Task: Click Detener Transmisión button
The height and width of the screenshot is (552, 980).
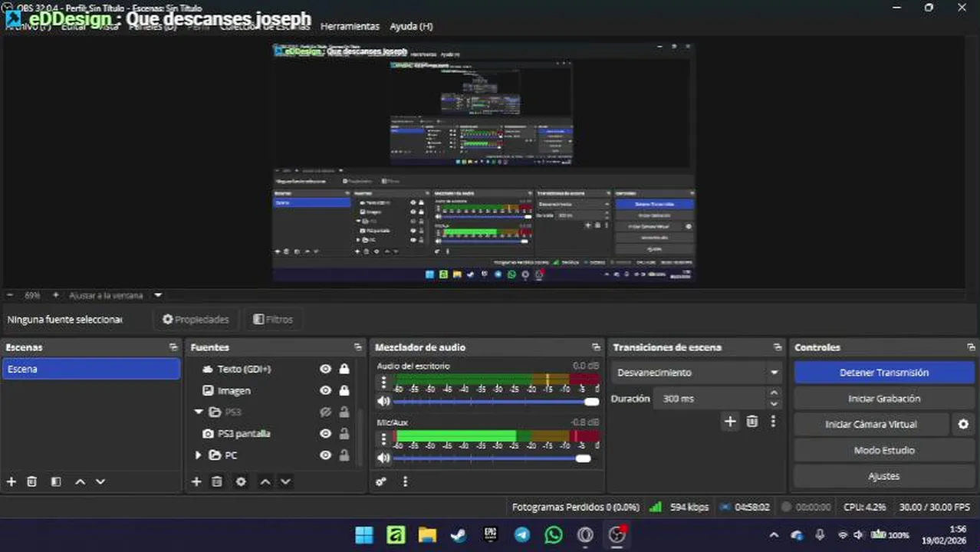Action: (x=884, y=373)
